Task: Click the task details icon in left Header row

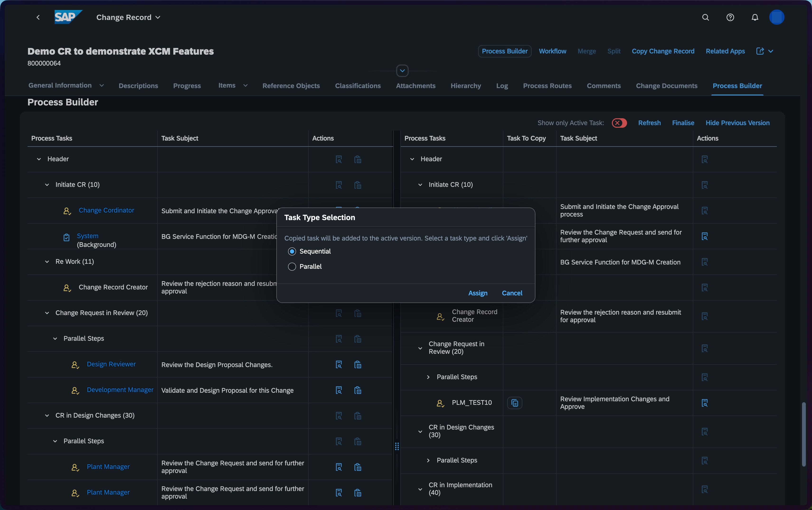Action: coord(339,159)
